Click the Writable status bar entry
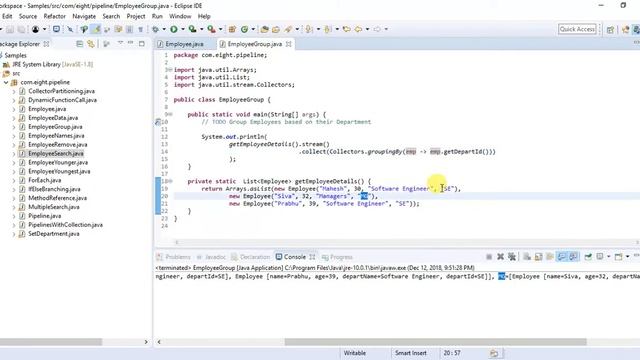Image resolution: width=640 pixels, height=360 pixels. [x=355, y=353]
